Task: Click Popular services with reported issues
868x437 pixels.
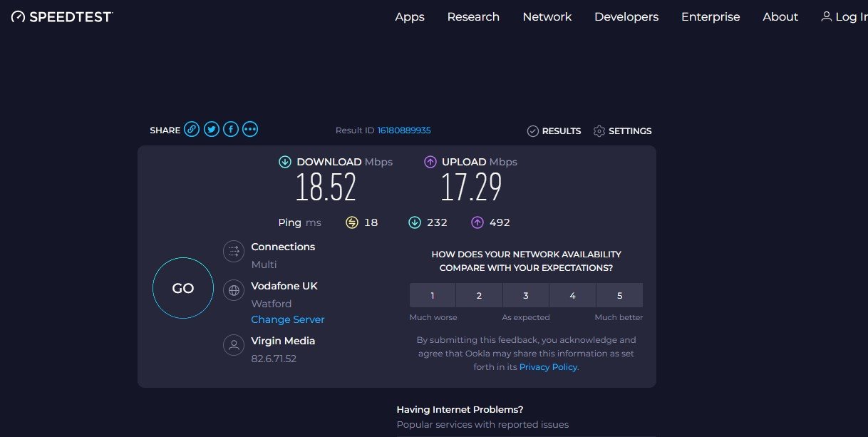Action: (x=482, y=425)
